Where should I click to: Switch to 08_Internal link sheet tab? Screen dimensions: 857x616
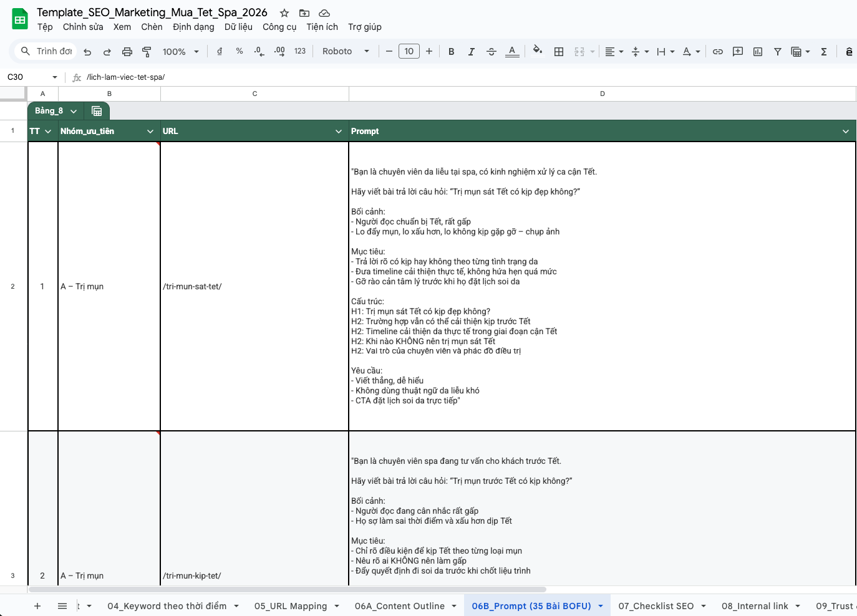(755, 606)
